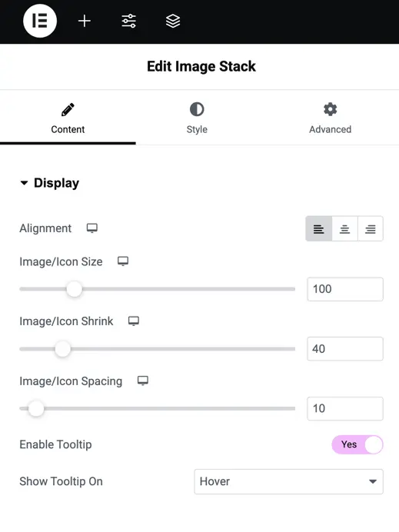Open Site Settings sliders icon
399x532 pixels.
pyautogui.click(x=128, y=21)
